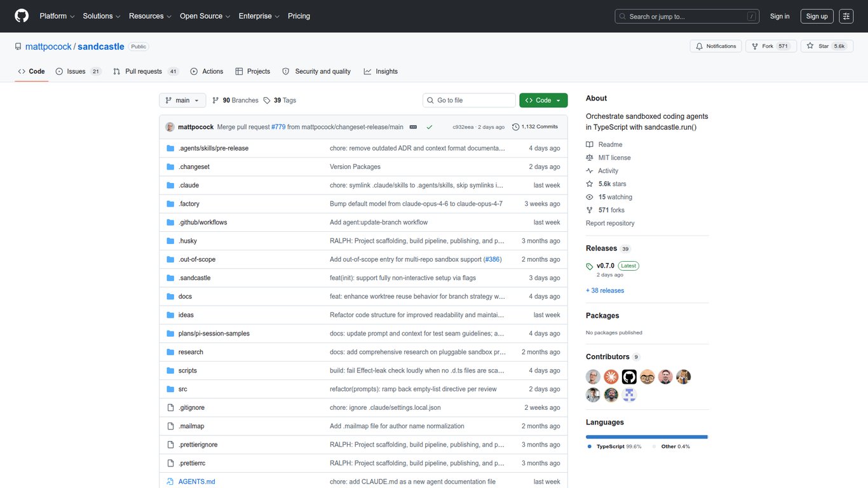Click the symlink file icon beside AGENTS.md
Image resolution: width=868 pixels, height=488 pixels.
[x=170, y=482]
